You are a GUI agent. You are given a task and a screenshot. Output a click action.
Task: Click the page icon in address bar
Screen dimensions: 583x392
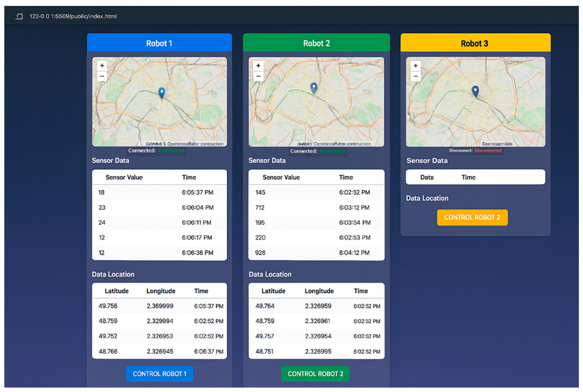19,16
